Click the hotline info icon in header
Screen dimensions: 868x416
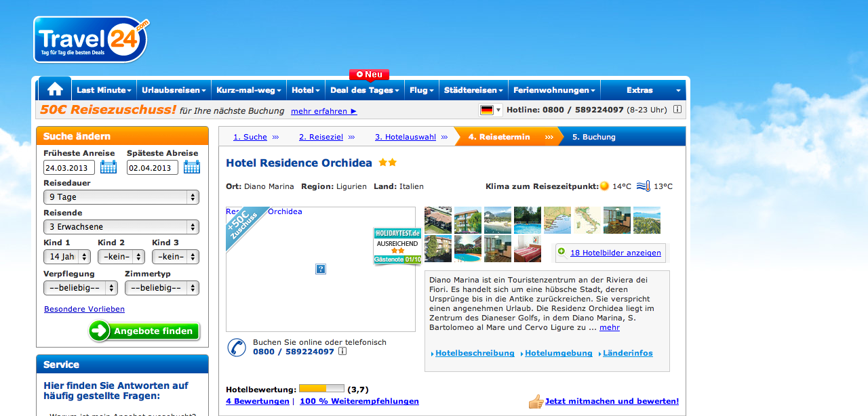coord(677,110)
